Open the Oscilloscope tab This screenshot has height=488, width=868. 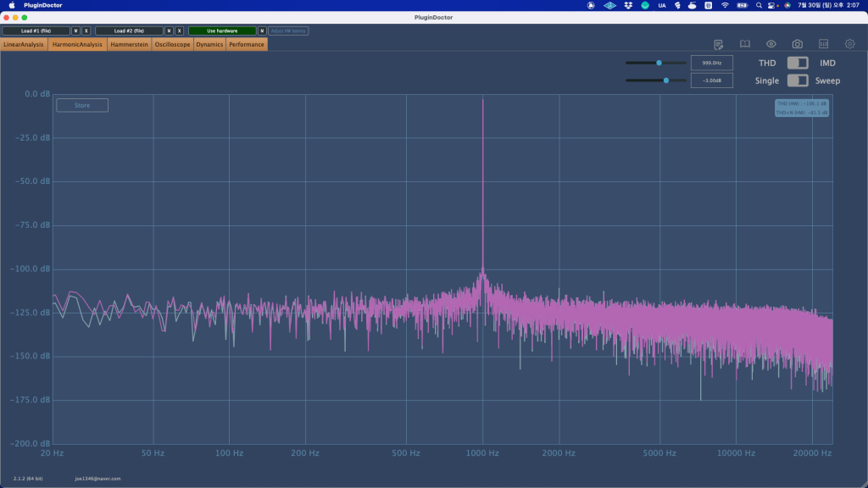coord(172,44)
